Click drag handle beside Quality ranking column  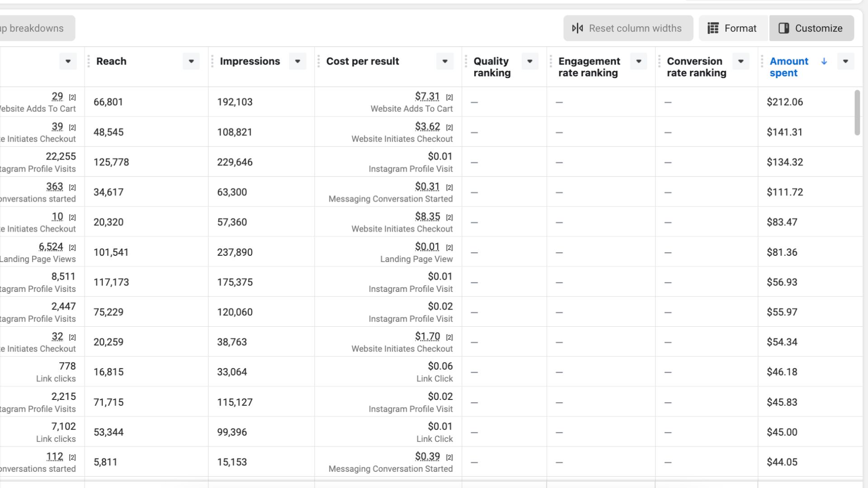coord(466,61)
